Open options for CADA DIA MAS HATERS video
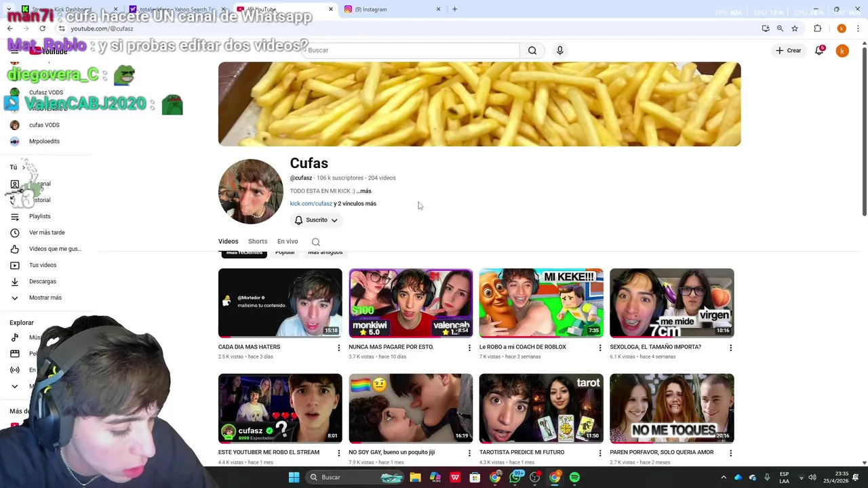Viewport: 868px width, 488px height. click(338, 348)
